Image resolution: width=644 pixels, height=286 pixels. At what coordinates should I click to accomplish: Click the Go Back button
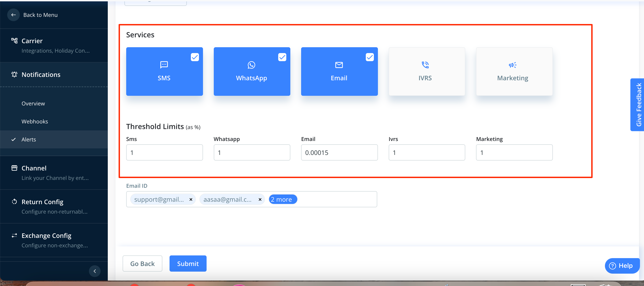pos(142,264)
